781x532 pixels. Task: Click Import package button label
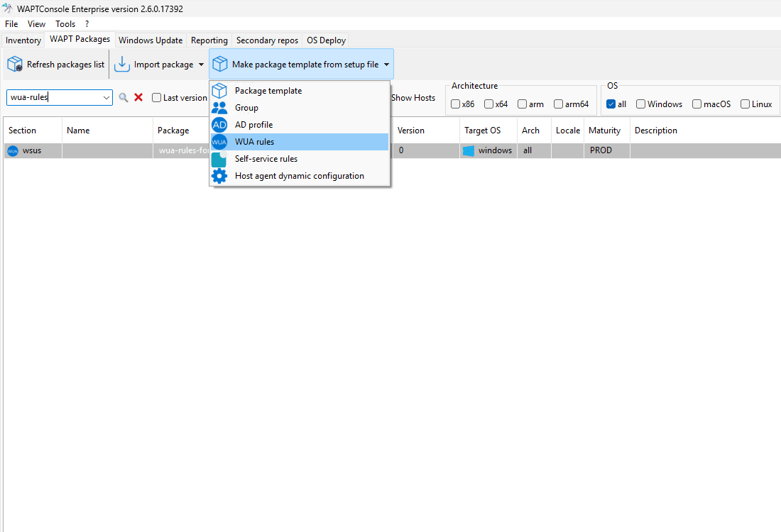coord(163,65)
